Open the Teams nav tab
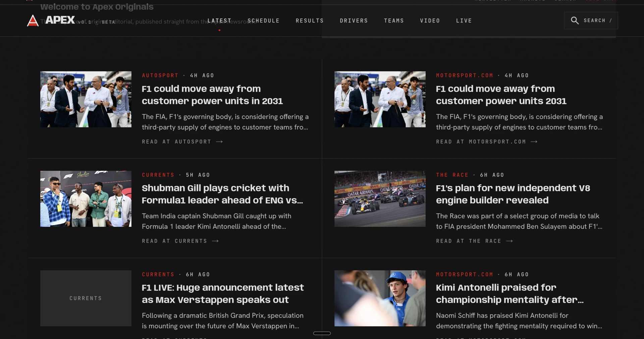 [x=394, y=21]
